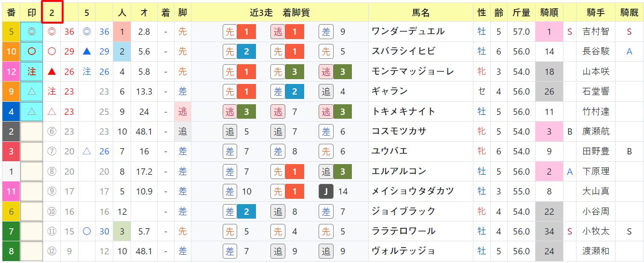
Task: Click the red-outlined "2" column header
Action: pyautogui.click(x=52, y=13)
